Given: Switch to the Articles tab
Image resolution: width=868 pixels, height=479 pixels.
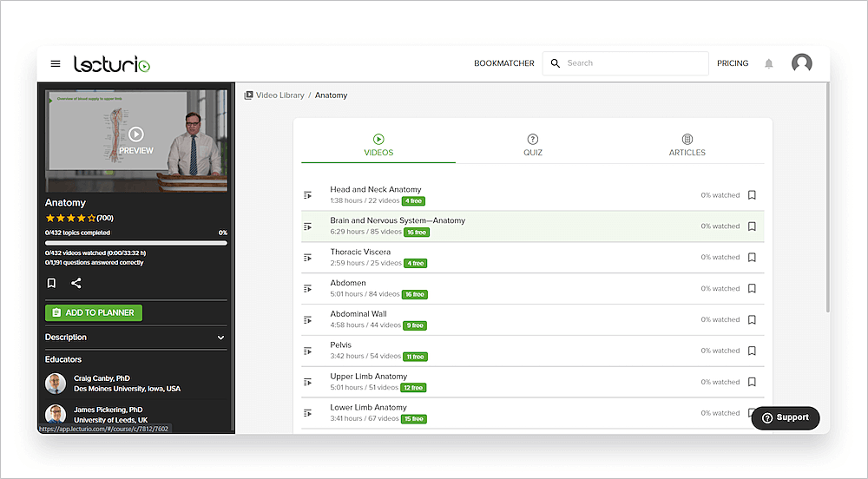Looking at the screenshot, I should pos(687,145).
